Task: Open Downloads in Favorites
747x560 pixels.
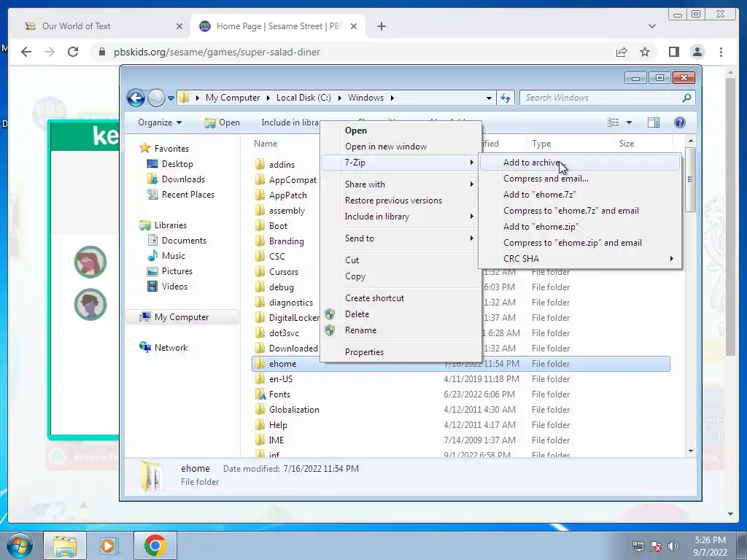Action: tap(183, 179)
